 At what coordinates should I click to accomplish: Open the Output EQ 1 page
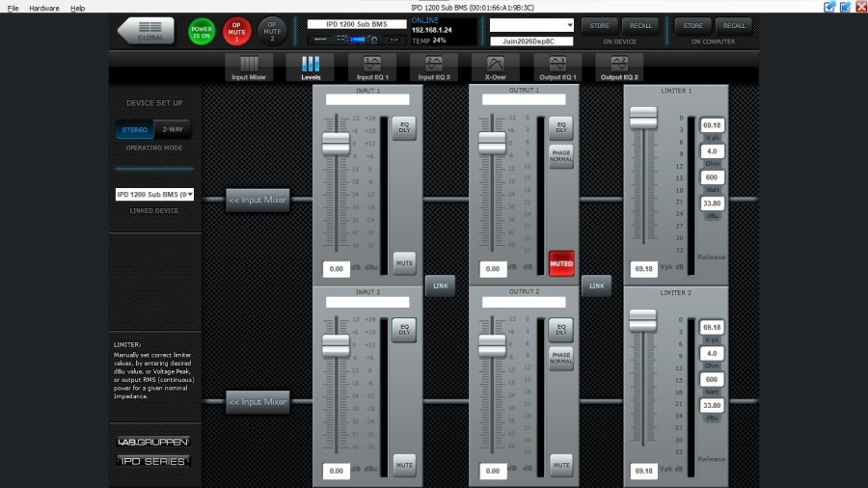(557, 68)
